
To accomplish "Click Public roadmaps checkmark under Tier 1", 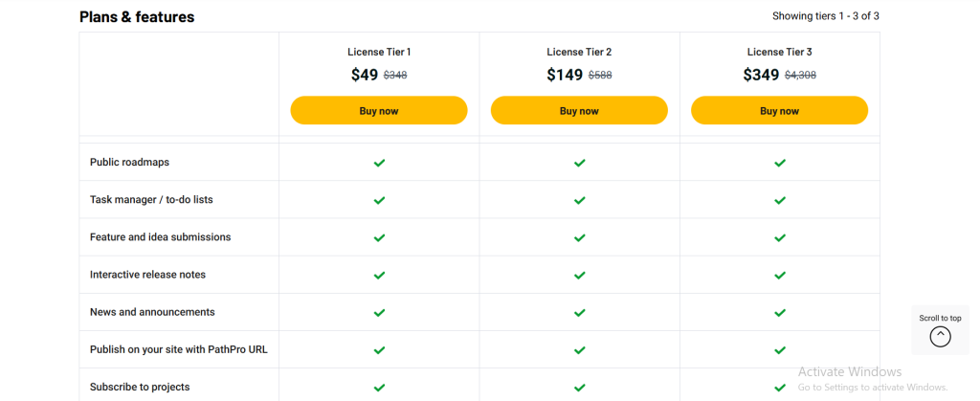I will click(x=379, y=163).
